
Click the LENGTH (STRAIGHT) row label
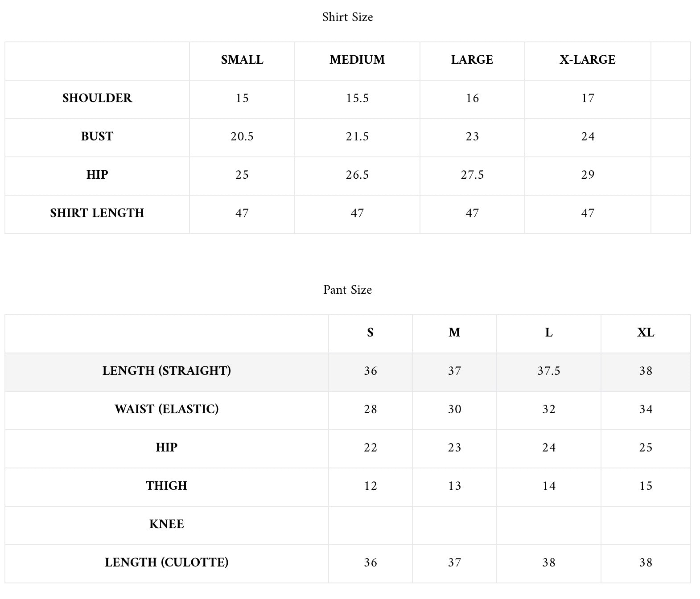[167, 371]
